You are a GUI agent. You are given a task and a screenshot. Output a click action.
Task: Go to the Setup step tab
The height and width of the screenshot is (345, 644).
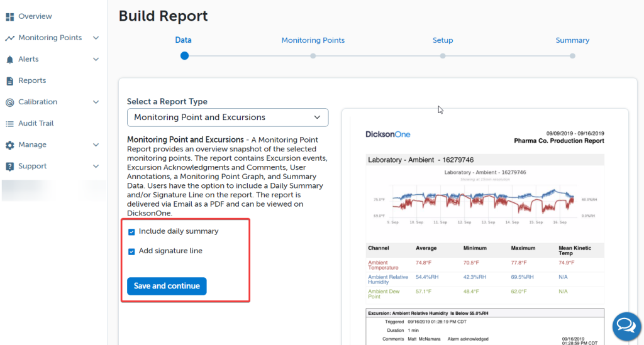point(443,40)
